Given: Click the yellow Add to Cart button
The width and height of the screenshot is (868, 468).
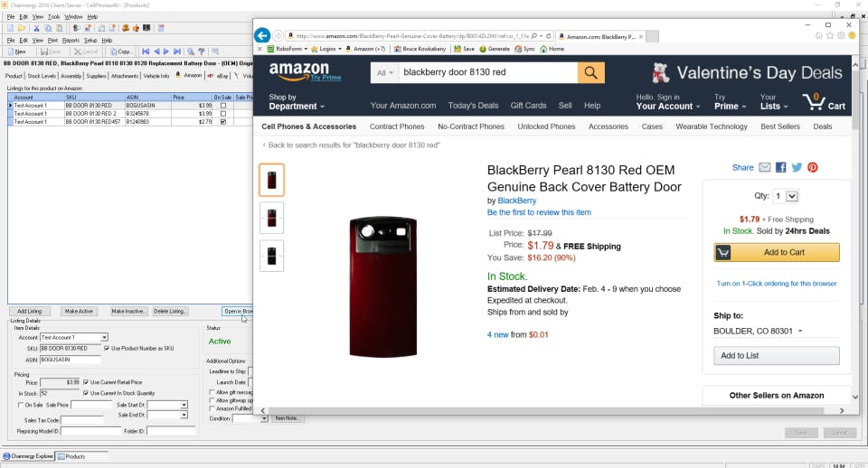Looking at the screenshot, I should pos(777,253).
